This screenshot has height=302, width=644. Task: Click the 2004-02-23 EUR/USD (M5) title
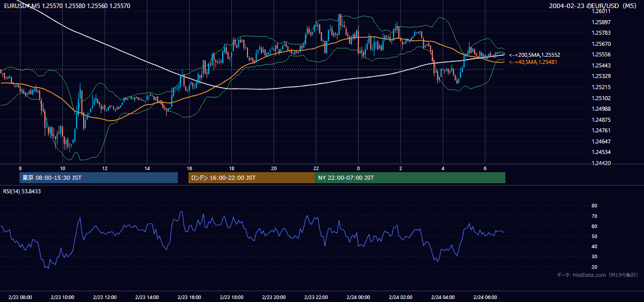(x=592, y=6)
